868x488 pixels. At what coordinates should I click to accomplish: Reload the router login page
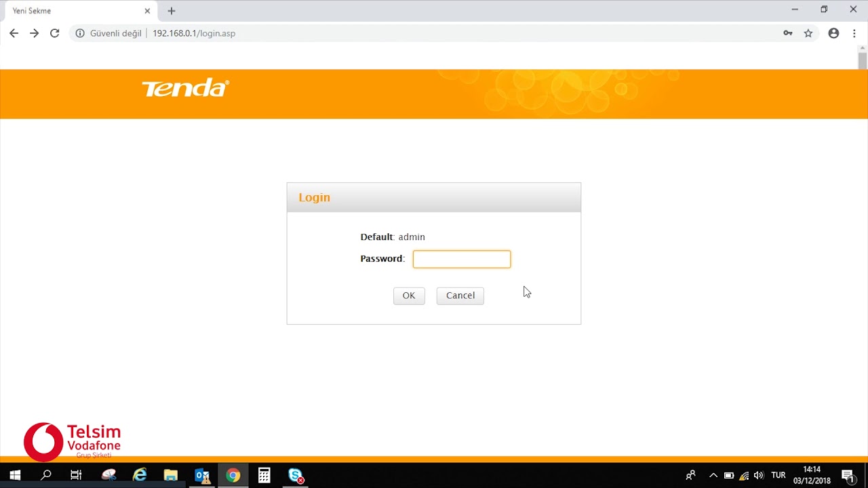click(x=55, y=33)
